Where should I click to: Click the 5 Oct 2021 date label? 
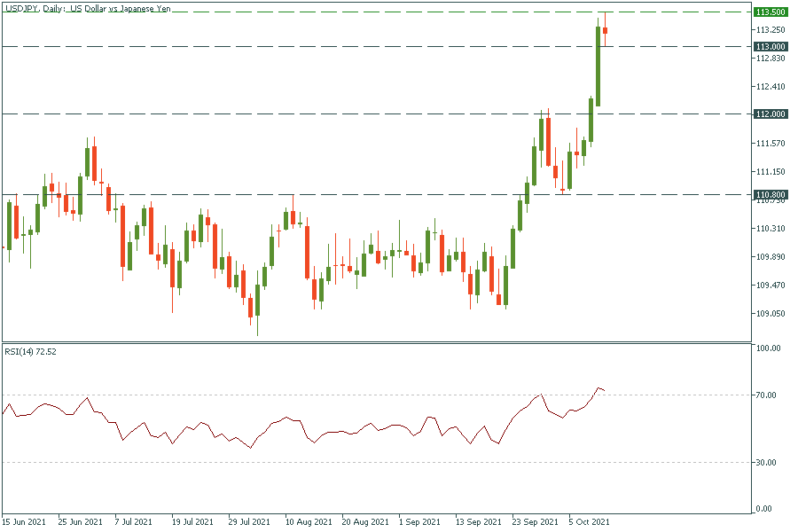(x=589, y=522)
